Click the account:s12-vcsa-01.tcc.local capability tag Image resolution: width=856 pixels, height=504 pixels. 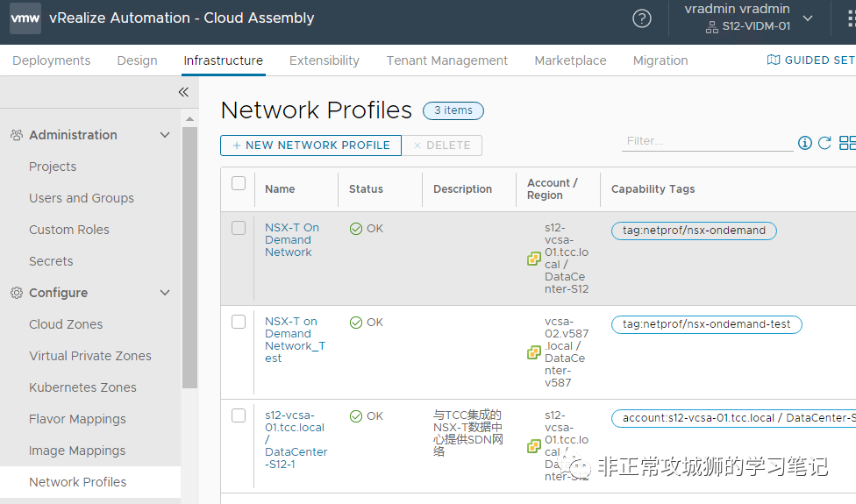pyautogui.click(x=734, y=418)
